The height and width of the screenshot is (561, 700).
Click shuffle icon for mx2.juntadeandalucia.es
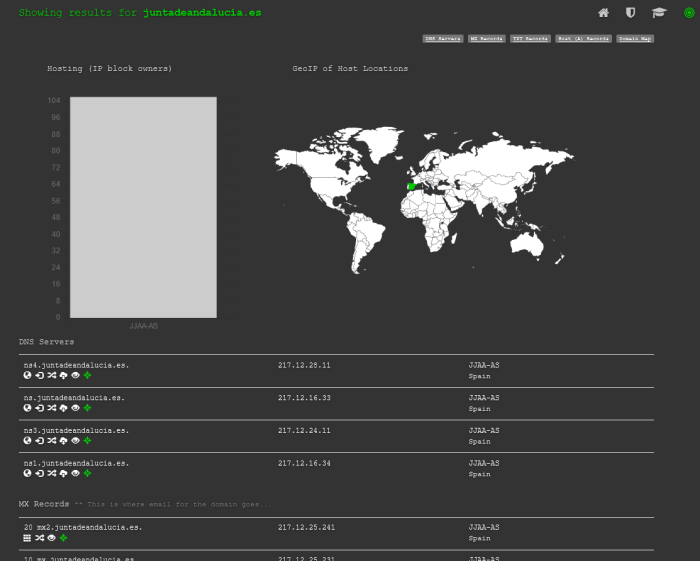tap(39, 538)
